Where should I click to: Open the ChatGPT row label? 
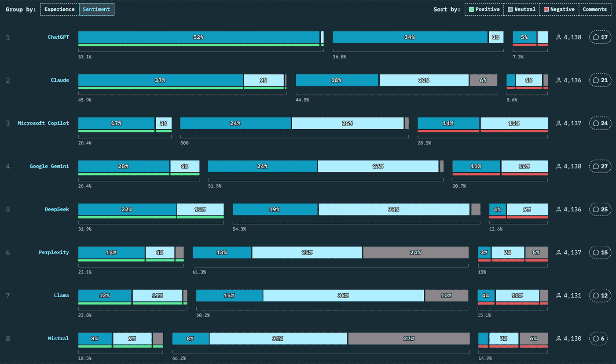tap(59, 37)
